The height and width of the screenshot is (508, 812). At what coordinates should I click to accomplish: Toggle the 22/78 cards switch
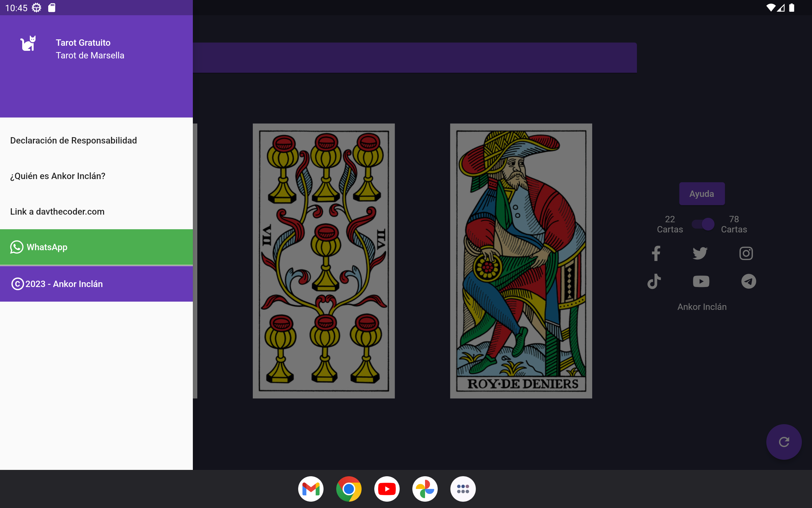click(x=703, y=224)
